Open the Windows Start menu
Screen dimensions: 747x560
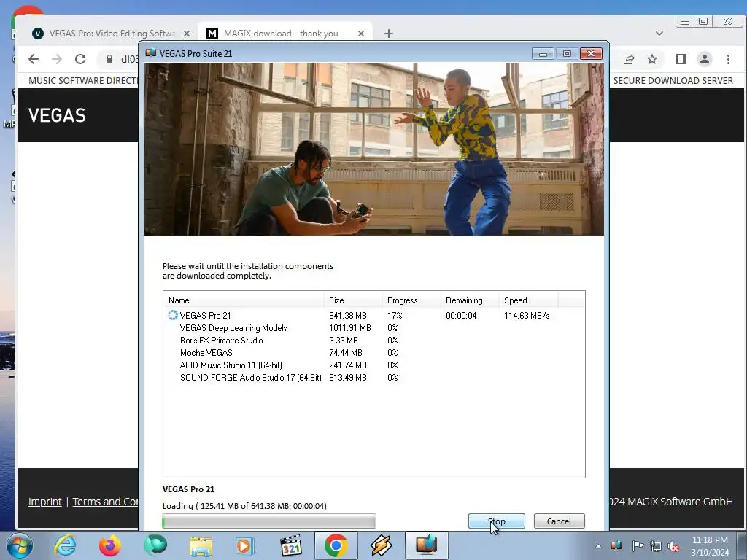click(20, 545)
